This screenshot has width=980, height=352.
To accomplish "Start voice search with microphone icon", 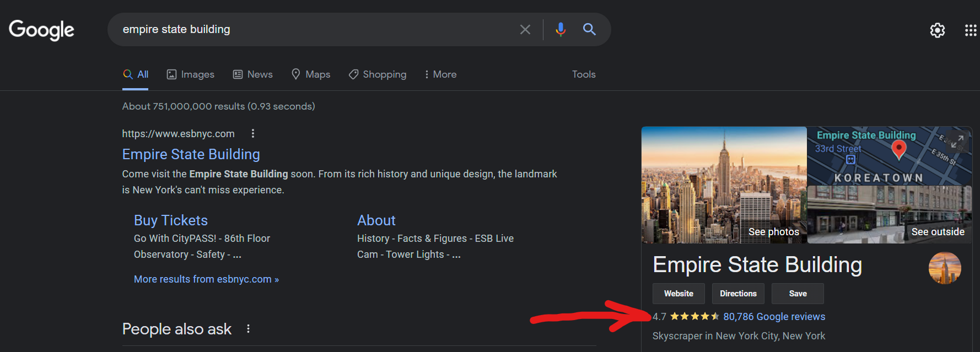I will pyautogui.click(x=561, y=30).
